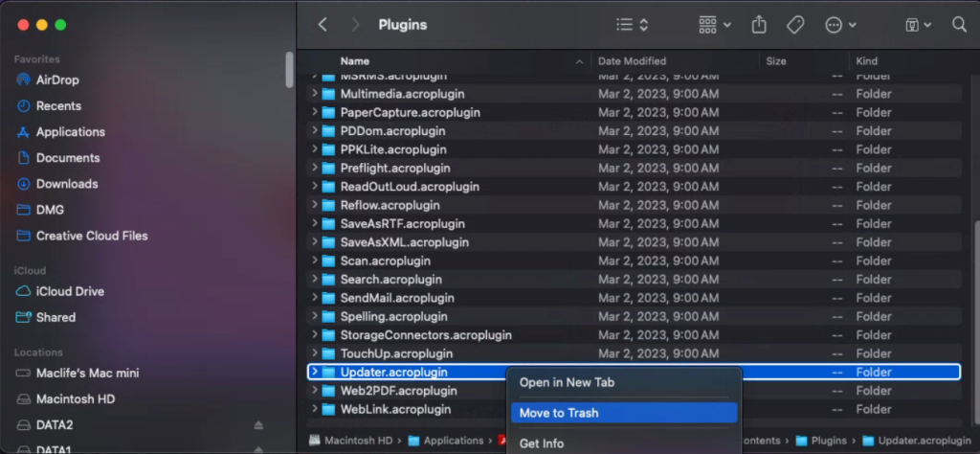The image size is (980, 454).
Task: Expand the Multimedia.acroplugin folder disclosure triangle
Action: click(314, 94)
